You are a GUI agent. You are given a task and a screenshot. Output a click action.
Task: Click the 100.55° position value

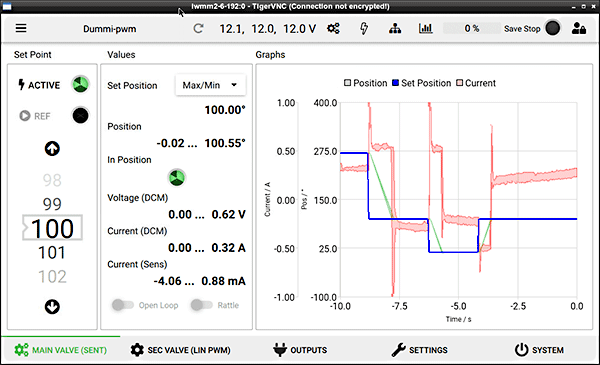click(225, 143)
